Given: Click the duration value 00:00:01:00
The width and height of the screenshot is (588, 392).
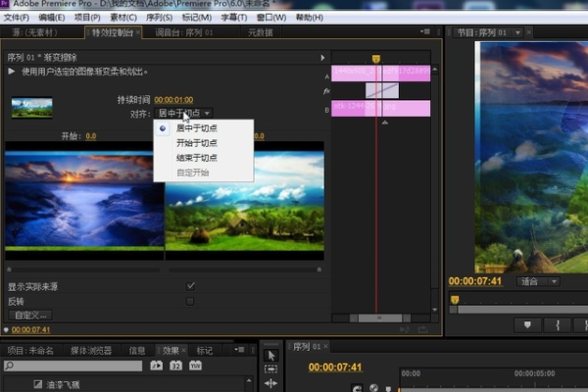Looking at the screenshot, I should pos(173,100).
